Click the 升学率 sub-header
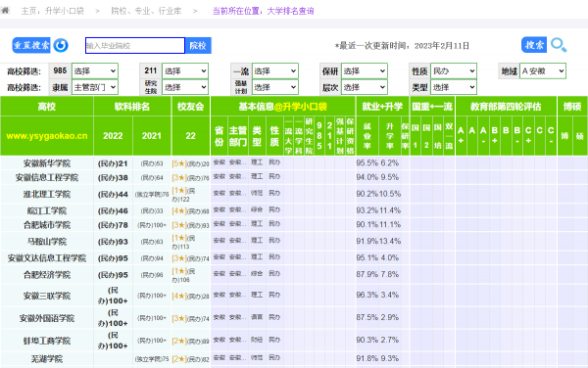This screenshot has width=588, height=368. click(390, 135)
